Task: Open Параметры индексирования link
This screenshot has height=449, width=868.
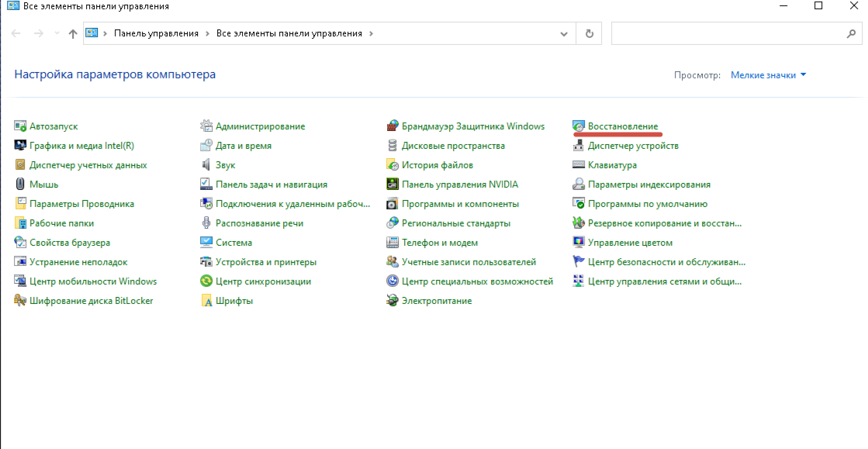Action: click(x=648, y=185)
